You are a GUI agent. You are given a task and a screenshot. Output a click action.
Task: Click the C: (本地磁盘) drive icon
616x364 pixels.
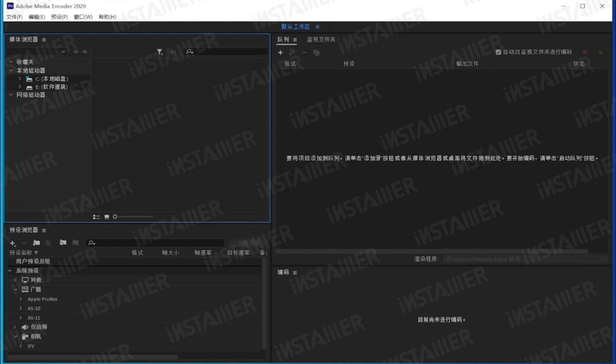click(29, 79)
